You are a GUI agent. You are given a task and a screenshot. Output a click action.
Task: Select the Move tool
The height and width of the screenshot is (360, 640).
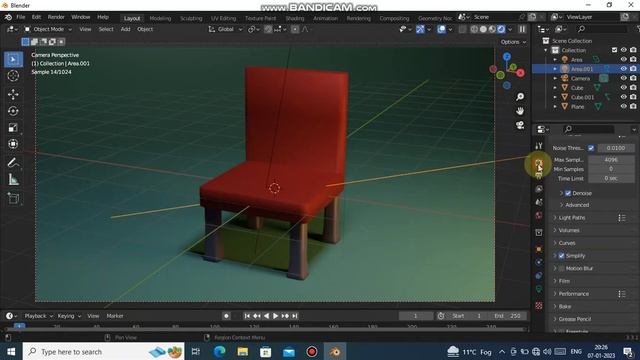(x=13, y=94)
